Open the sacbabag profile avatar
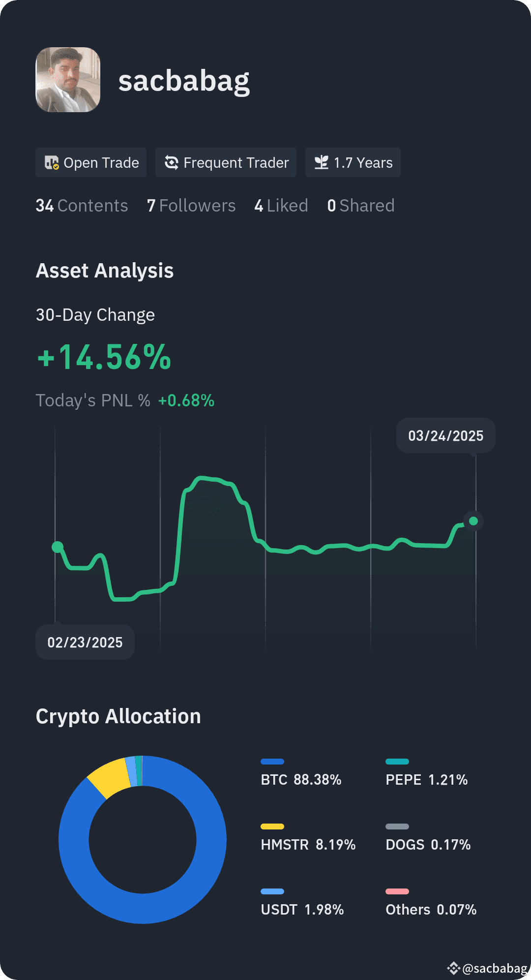This screenshot has height=980, width=531. pos(68,80)
